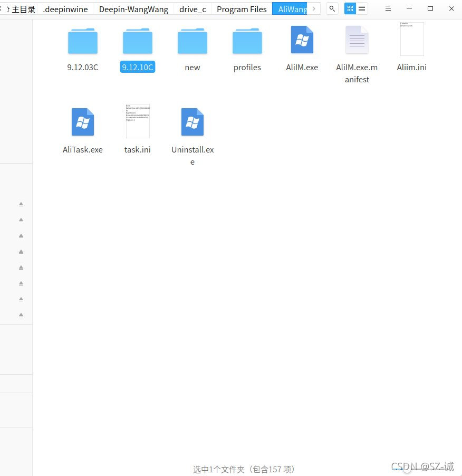Go to Deepin-WangWang in breadcrumb
This screenshot has width=462, height=476.
click(x=133, y=9)
